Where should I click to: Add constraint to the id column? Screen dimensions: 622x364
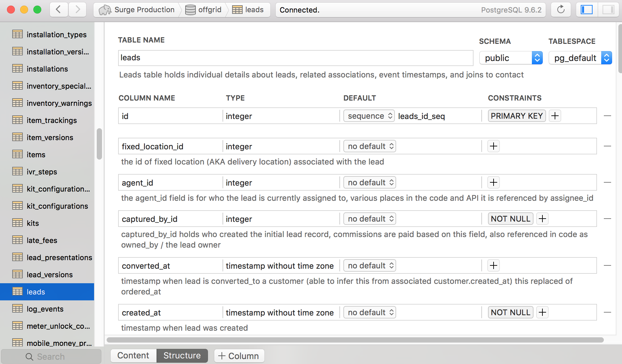[x=555, y=116]
